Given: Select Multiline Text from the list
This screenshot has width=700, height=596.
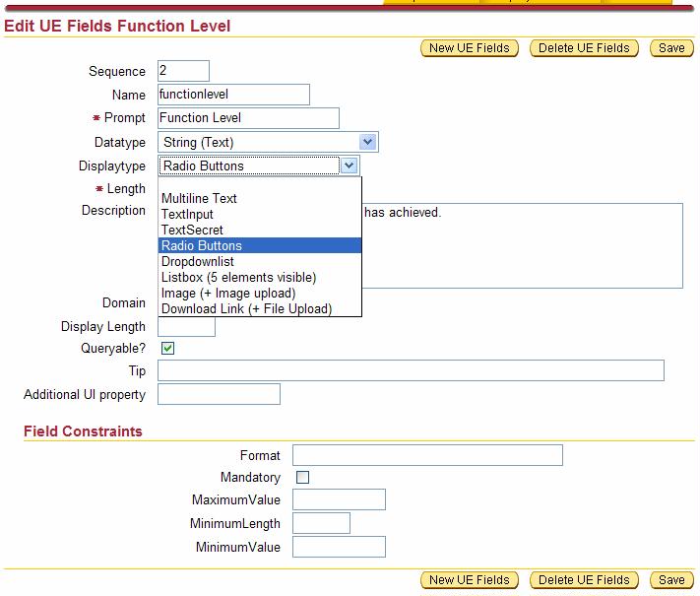Looking at the screenshot, I should tap(199, 198).
